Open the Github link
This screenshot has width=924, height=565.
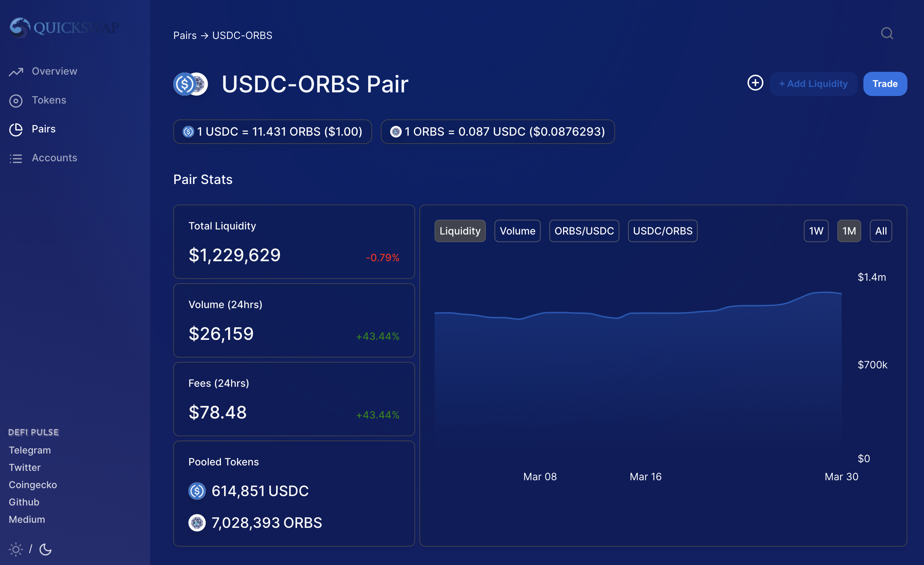coord(24,502)
